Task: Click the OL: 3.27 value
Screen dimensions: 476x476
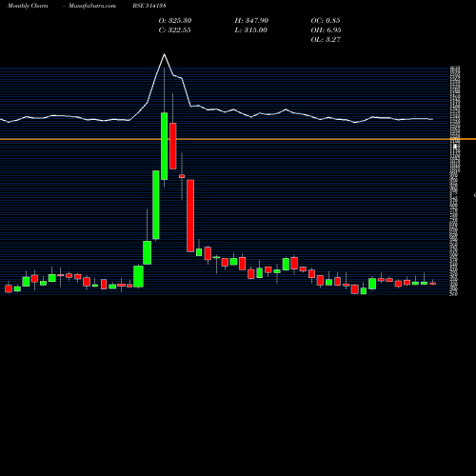Action: click(x=326, y=40)
